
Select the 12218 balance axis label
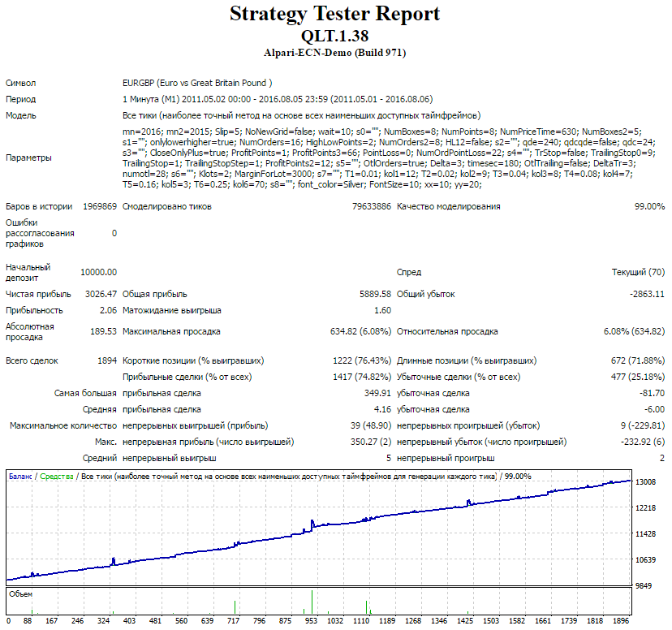click(645, 508)
